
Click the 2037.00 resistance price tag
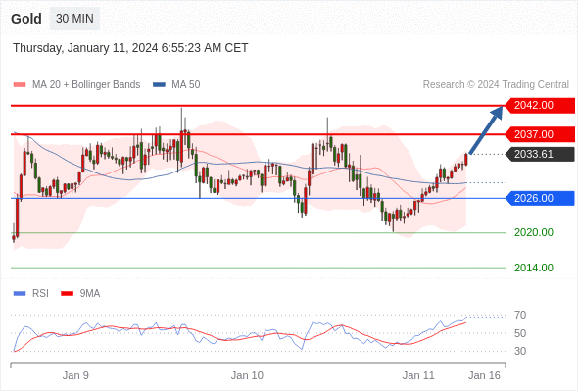pyautogui.click(x=540, y=134)
